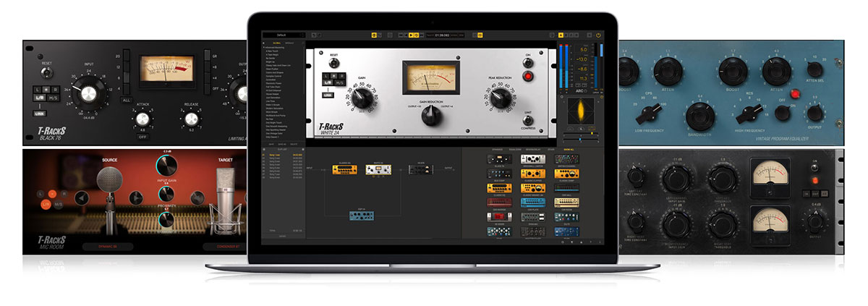
Task: Click the red indicator lamp on White 2A
Action: (x=528, y=76)
